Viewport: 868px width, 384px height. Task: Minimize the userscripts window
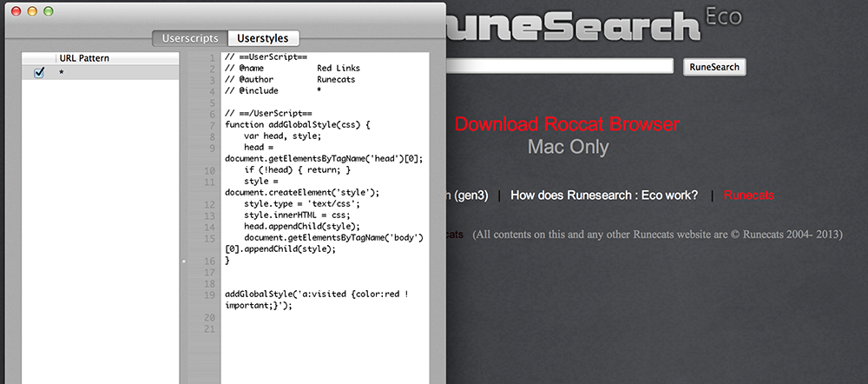click(32, 11)
